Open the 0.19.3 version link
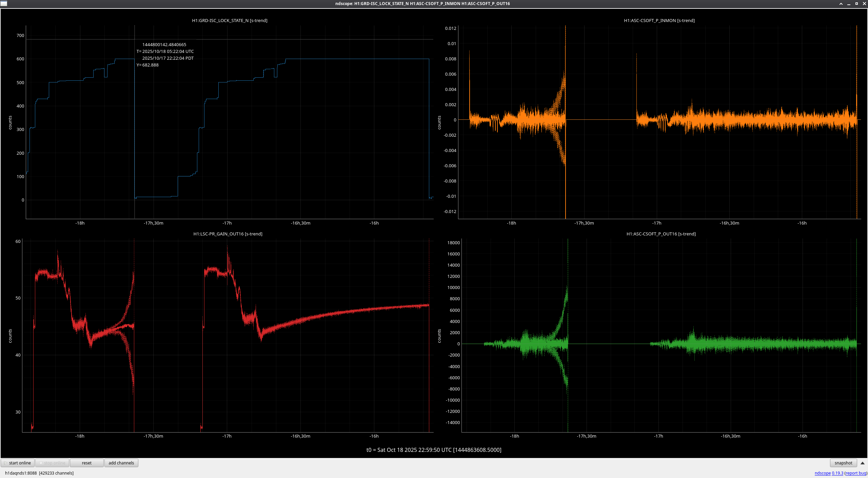Image resolution: width=868 pixels, height=478 pixels. coord(837,473)
